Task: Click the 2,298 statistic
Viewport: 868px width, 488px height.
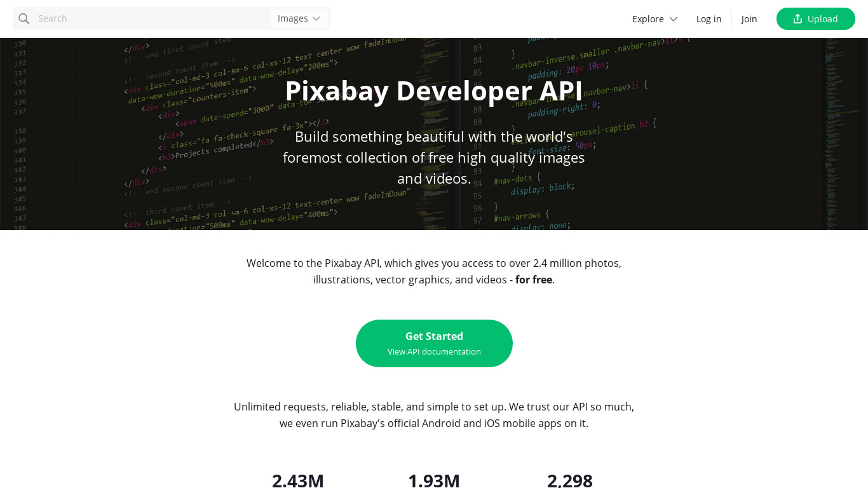Action: tap(570, 480)
